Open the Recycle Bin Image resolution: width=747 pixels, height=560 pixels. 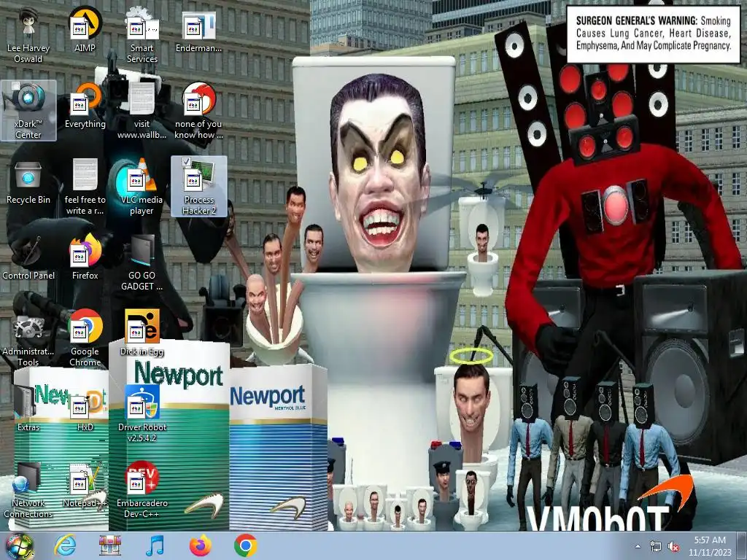click(28, 182)
